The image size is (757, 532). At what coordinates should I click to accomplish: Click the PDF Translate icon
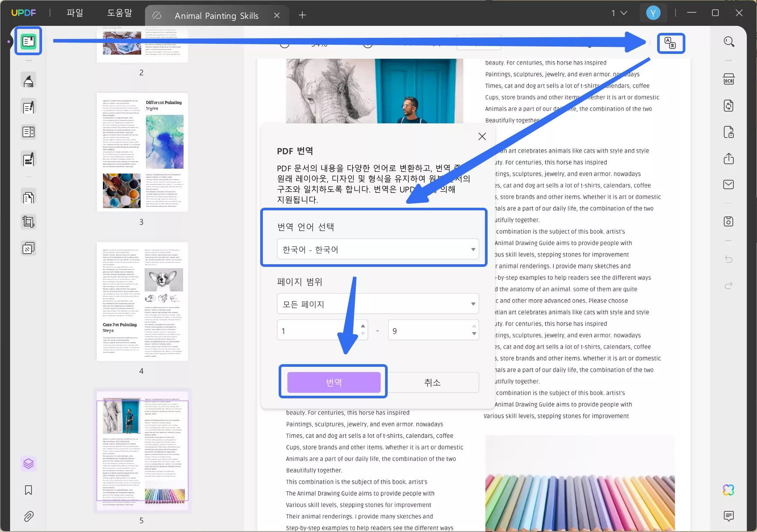coord(670,43)
